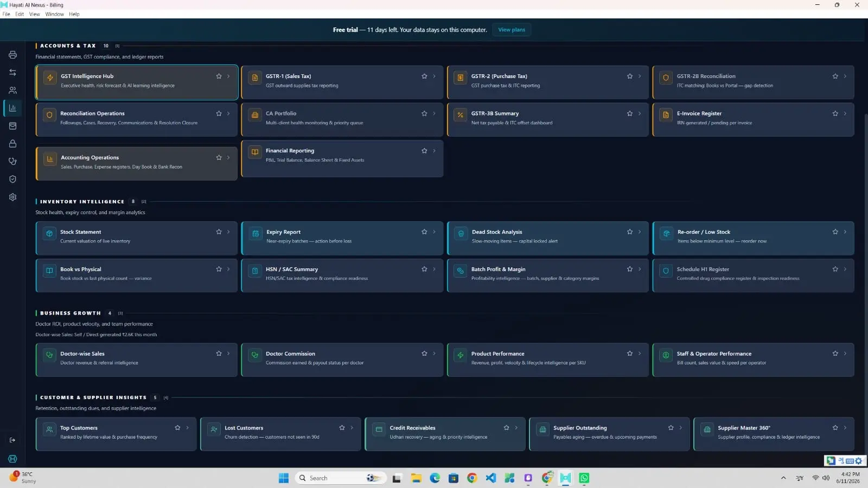Open the File menu
868x488 pixels.
(7, 14)
